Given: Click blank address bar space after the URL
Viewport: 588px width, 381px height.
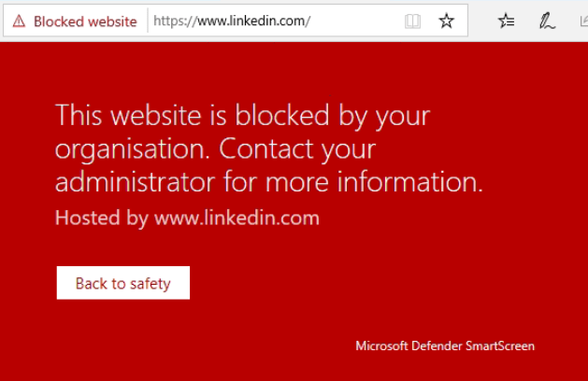Looking at the screenshot, I should [x=356, y=21].
